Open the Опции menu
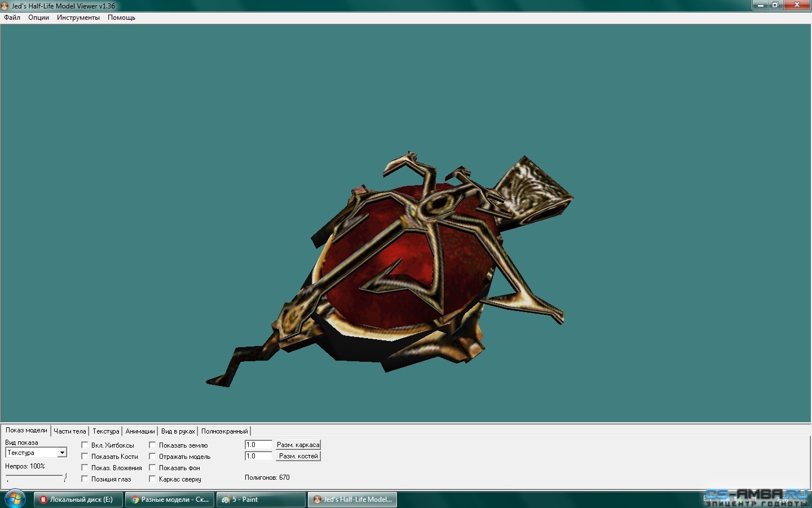Viewport: 812px width, 508px height. pyautogui.click(x=38, y=17)
